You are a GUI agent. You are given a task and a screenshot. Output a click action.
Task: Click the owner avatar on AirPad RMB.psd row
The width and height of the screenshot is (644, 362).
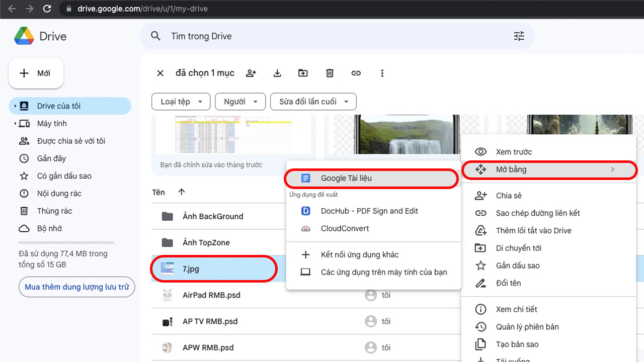371,295
